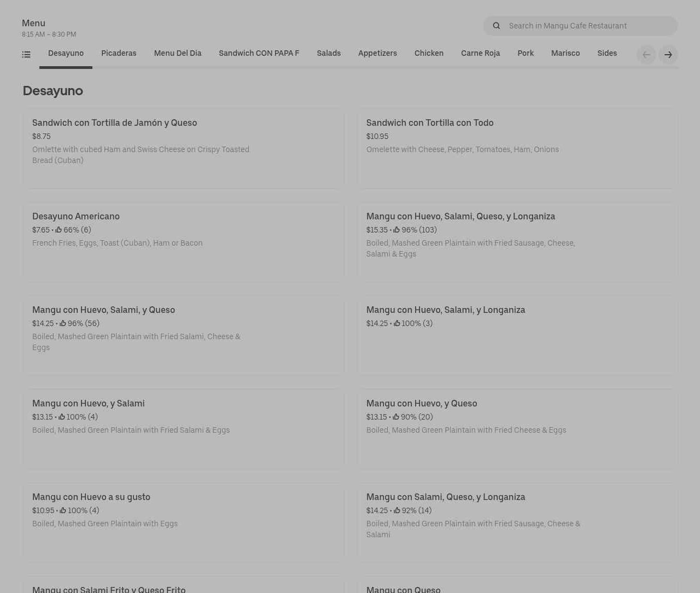
Task: Open the Appetizers tab
Action: tap(377, 54)
